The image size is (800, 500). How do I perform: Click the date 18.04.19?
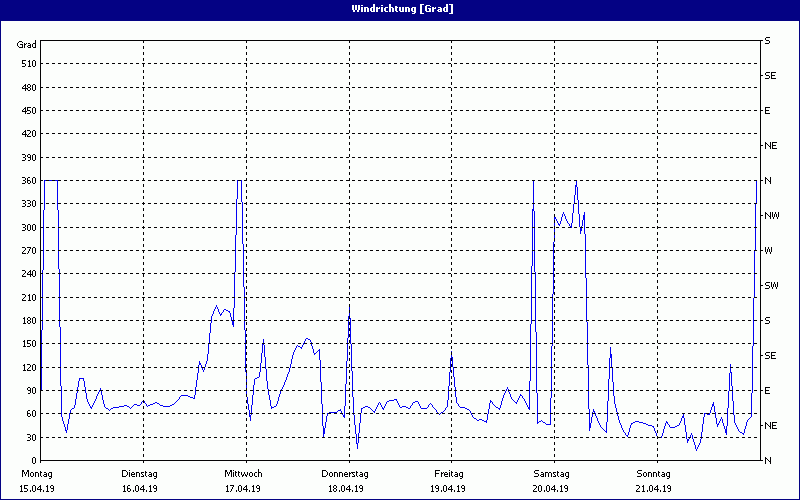coord(346,488)
